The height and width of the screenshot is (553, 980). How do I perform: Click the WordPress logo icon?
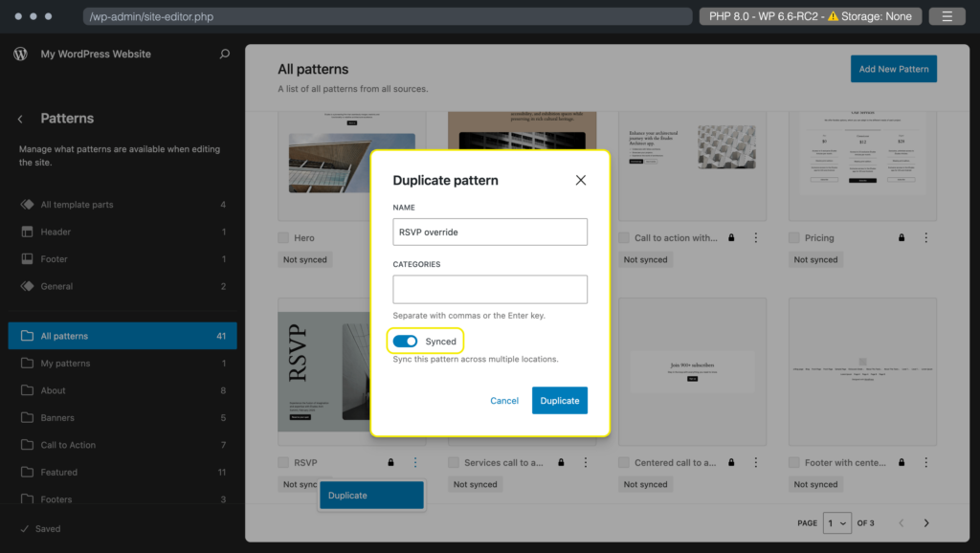[x=21, y=54]
